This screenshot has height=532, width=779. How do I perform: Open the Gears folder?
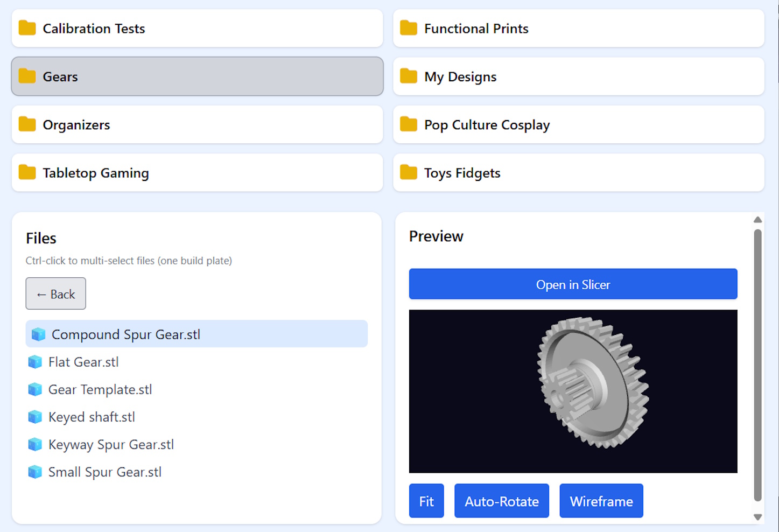coord(197,76)
